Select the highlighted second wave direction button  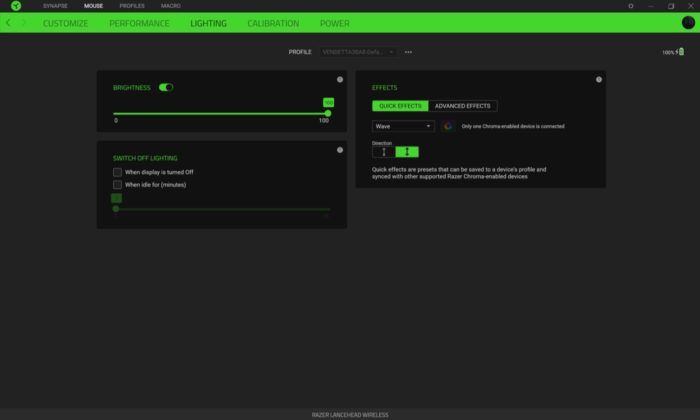pyautogui.click(x=407, y=152)
